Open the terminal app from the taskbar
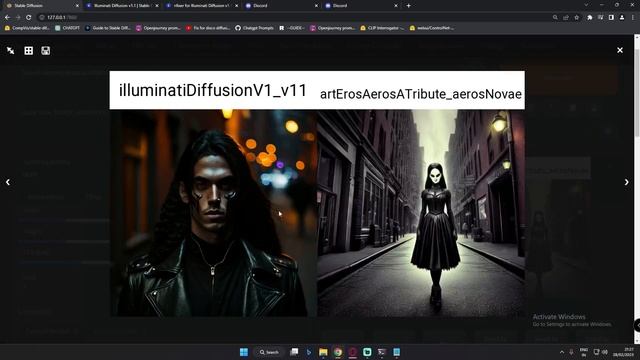The image size is (640, 360). pyautogui.click(x=382, y=352)
